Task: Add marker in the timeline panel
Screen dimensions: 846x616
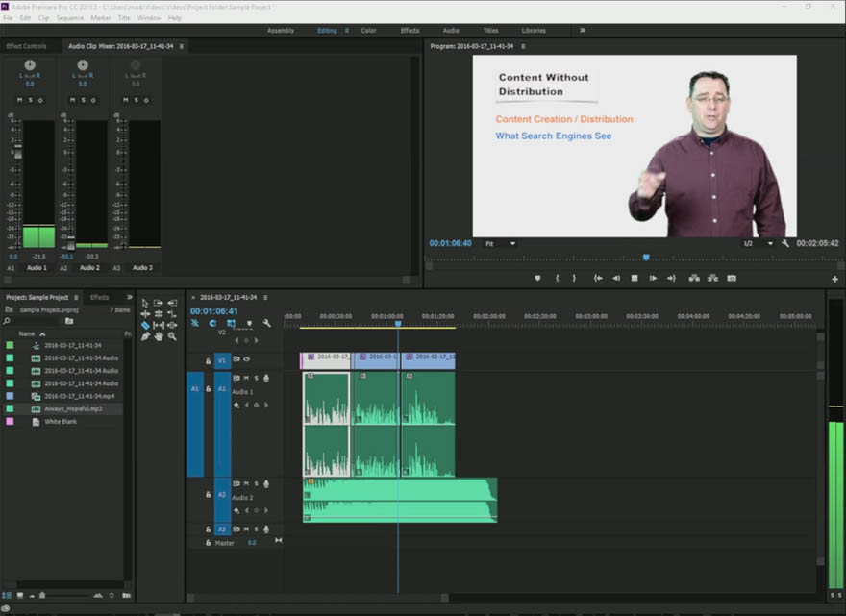Action: coord(249,323)
